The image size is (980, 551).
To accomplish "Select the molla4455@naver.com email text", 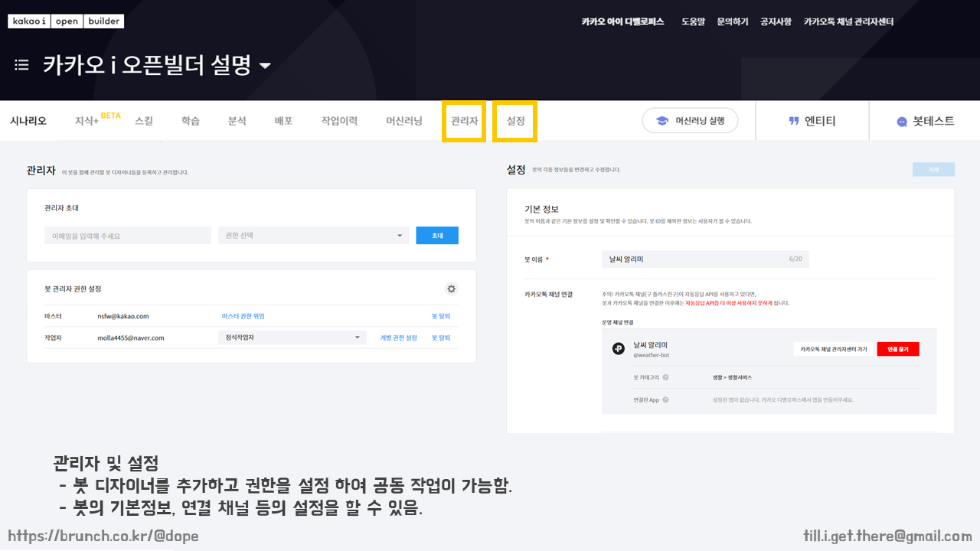I will (x=131, y=337).
